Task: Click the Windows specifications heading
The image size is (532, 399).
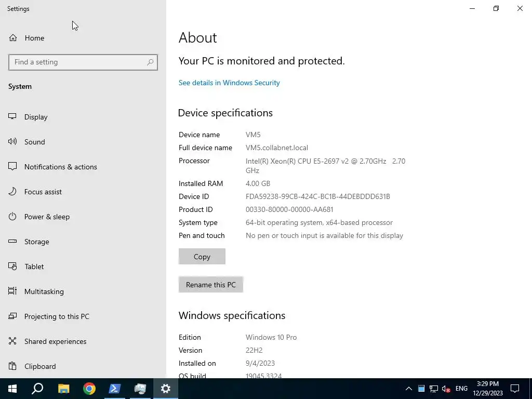Action: point(232,315)
